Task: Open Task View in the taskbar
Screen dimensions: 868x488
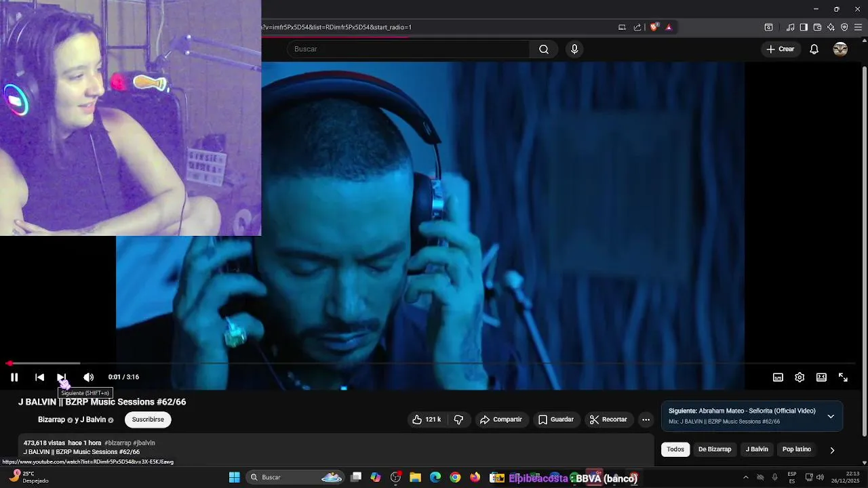Action: coord(356,477)
